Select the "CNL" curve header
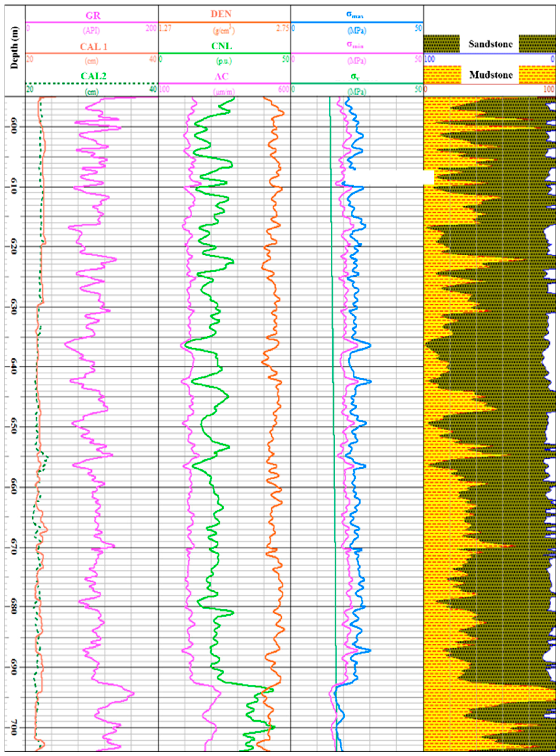 221,46
